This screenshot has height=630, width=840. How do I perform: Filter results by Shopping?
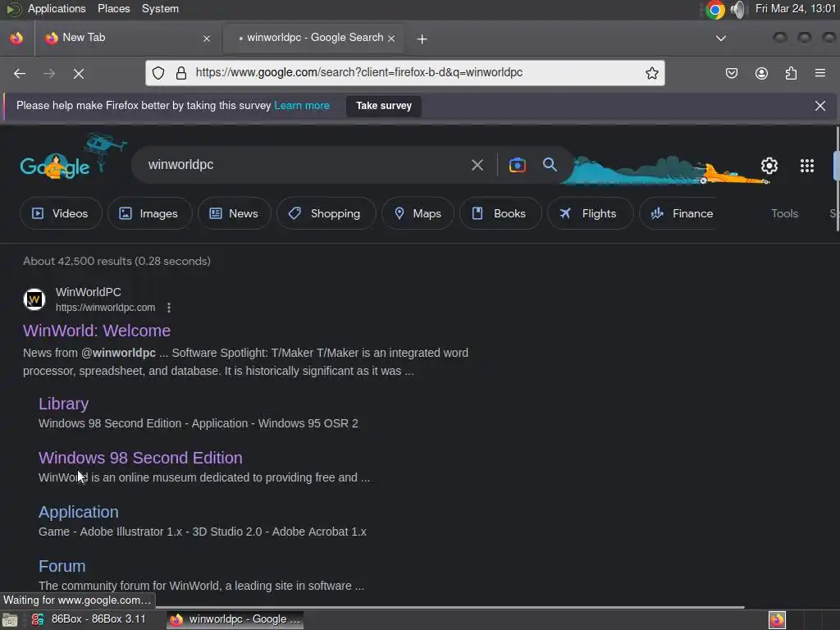[x=326, y=213]
